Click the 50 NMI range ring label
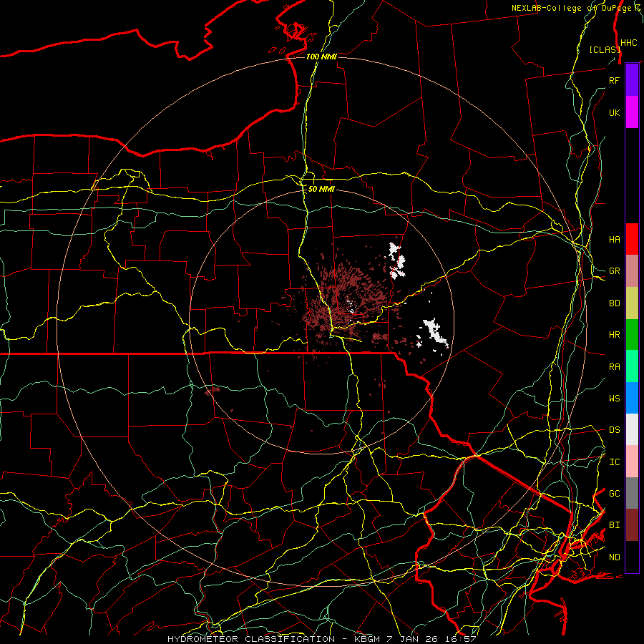This screenshot has height=644, width=644. point(321,189)
